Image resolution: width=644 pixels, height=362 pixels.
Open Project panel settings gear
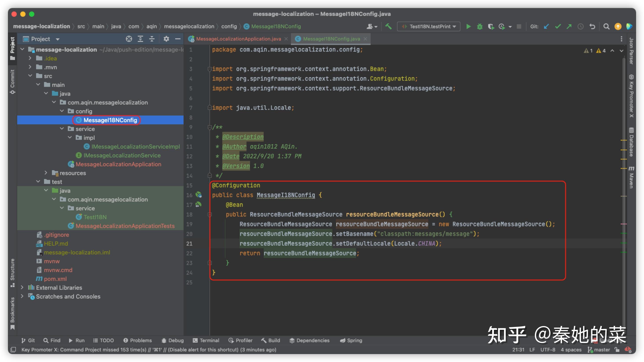(x=166, y=39)
